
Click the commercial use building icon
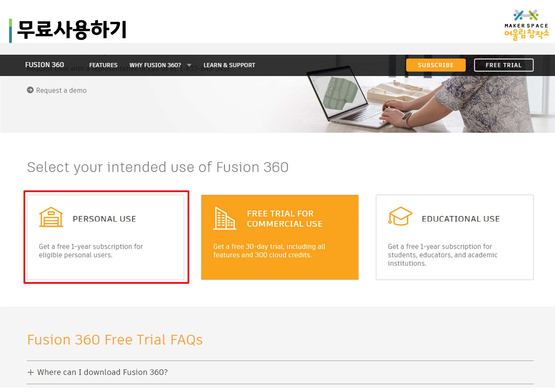pyautogui.click(x=225, y=218)
